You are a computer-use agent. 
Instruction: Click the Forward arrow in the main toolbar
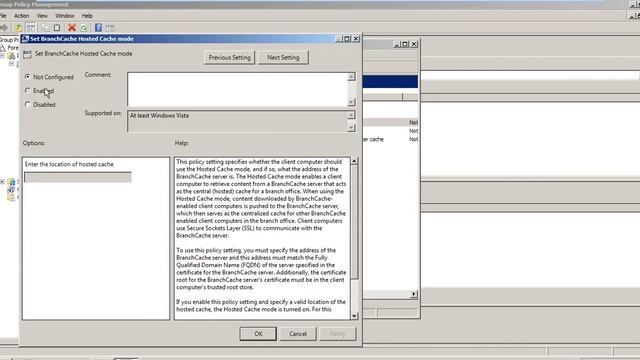click(4, 28)
